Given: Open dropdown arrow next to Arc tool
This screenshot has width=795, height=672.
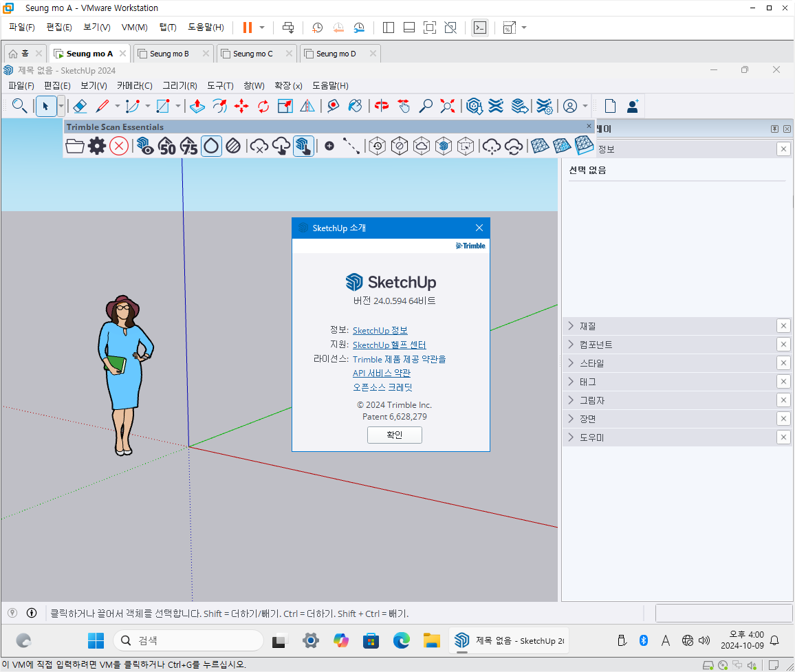Looking at the screenshot, I should pos(148,106).
